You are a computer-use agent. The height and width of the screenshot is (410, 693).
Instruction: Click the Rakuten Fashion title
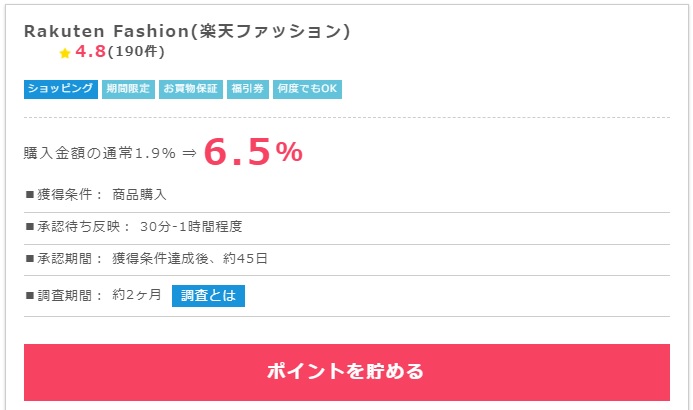187,31
